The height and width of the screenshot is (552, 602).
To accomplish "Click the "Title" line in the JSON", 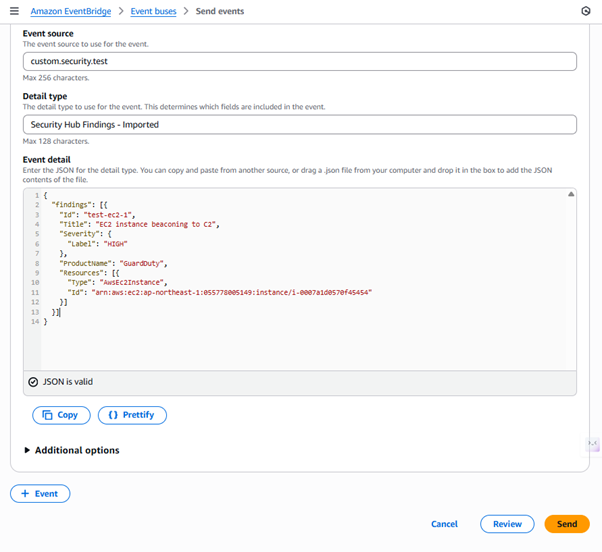I will point(139,224).
